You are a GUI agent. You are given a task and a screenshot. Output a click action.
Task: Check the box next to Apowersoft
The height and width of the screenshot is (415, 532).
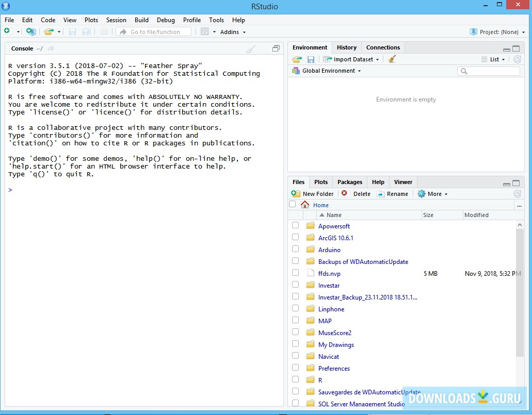[x=296, y=225]
